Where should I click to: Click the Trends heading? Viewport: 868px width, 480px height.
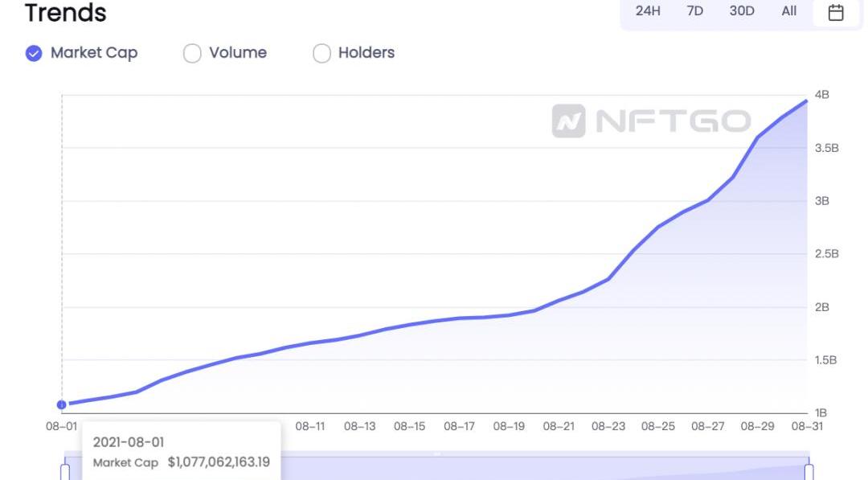pyautogui.click(x=65, y=13)
